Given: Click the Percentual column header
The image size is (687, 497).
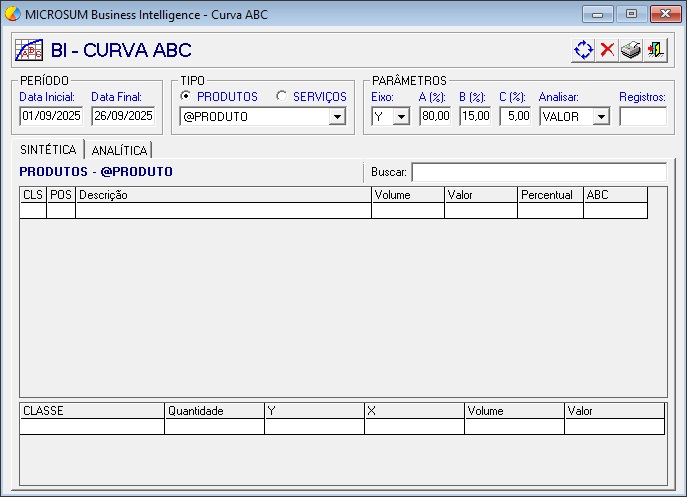Looking at the screenshot, I should (550, 195).
